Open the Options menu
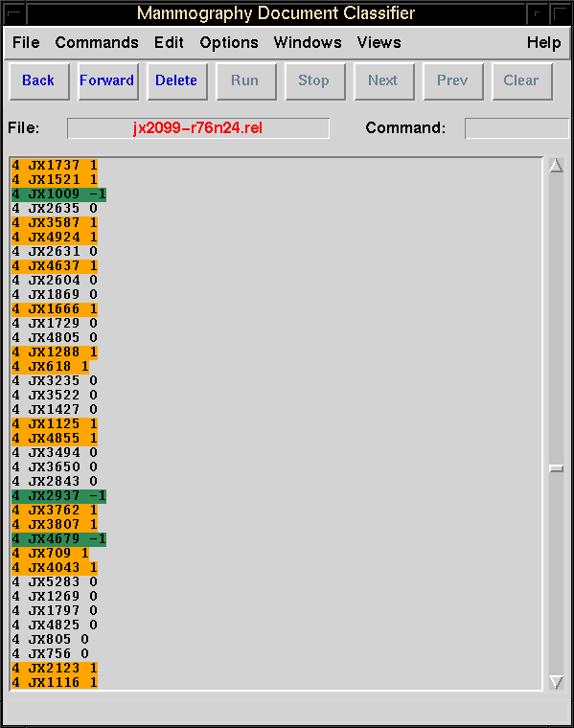Viewport: 574px width, 728px height. pyautogui.click(x=229, y=43)
